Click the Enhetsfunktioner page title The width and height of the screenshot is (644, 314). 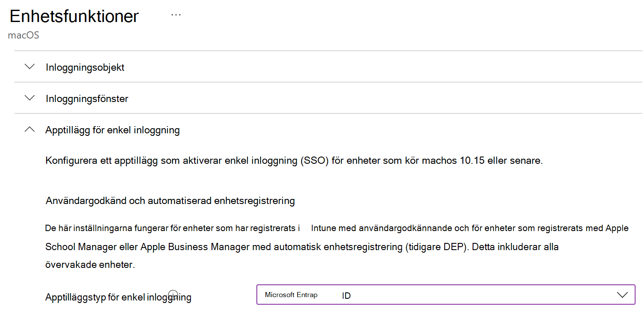coord(74,16)
